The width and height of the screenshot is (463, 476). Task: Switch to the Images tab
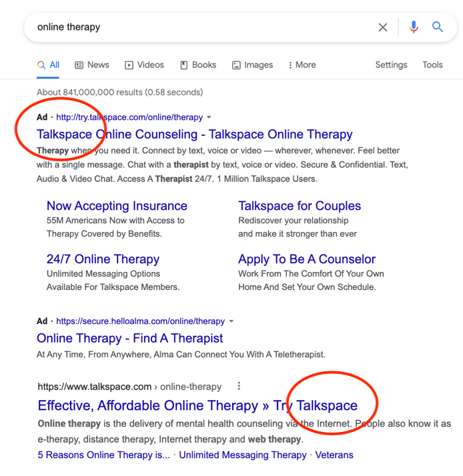252,65
